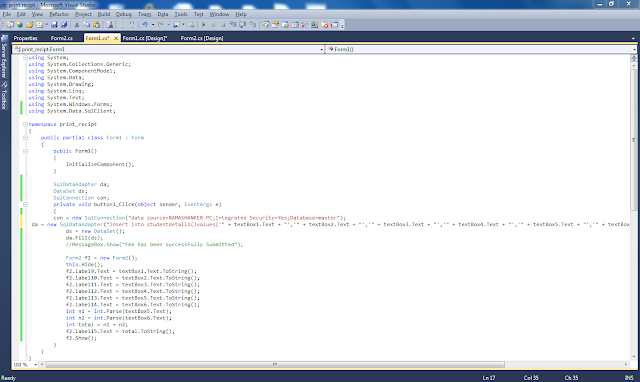
Task: Open the Window menu
Action: (x=219, y=14)
